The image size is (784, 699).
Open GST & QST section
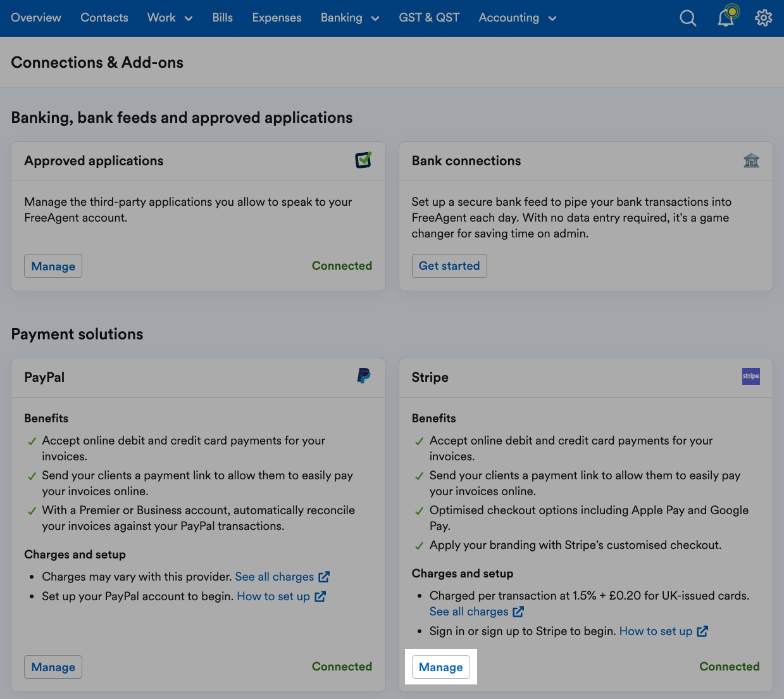tap(429, 18)
